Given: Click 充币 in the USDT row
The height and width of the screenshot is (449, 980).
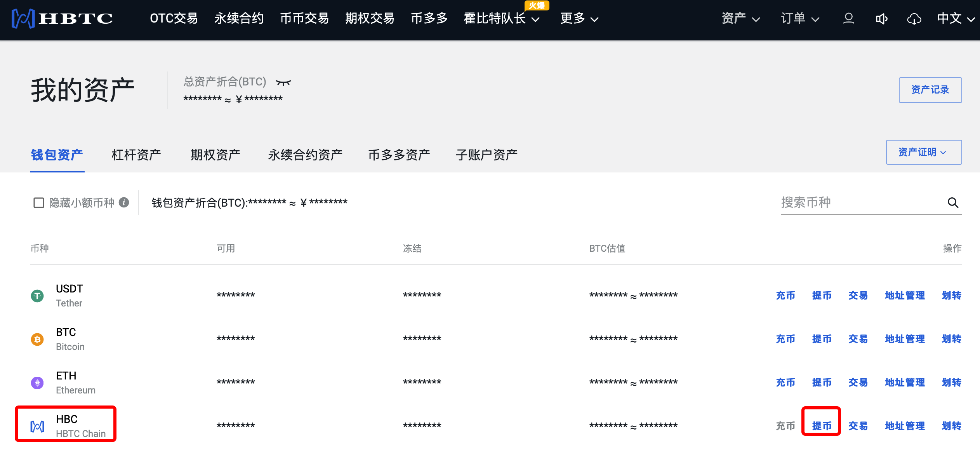Looking at the screenshot, I should coord(785,296).
